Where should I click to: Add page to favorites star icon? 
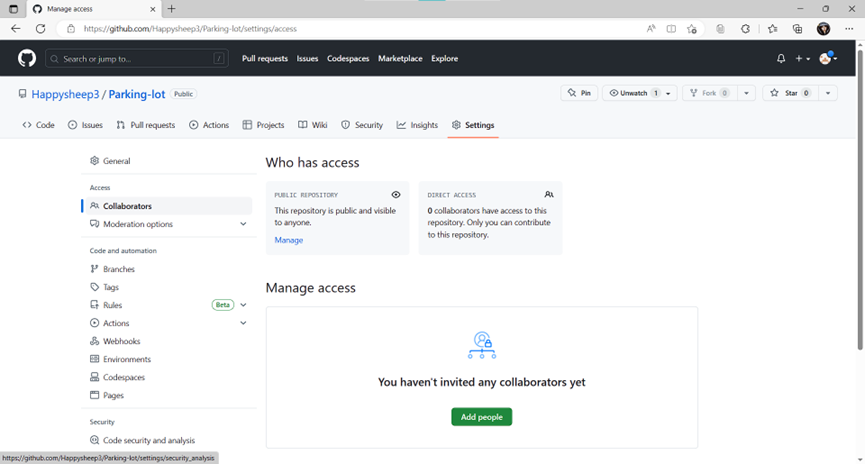point(692,29)
